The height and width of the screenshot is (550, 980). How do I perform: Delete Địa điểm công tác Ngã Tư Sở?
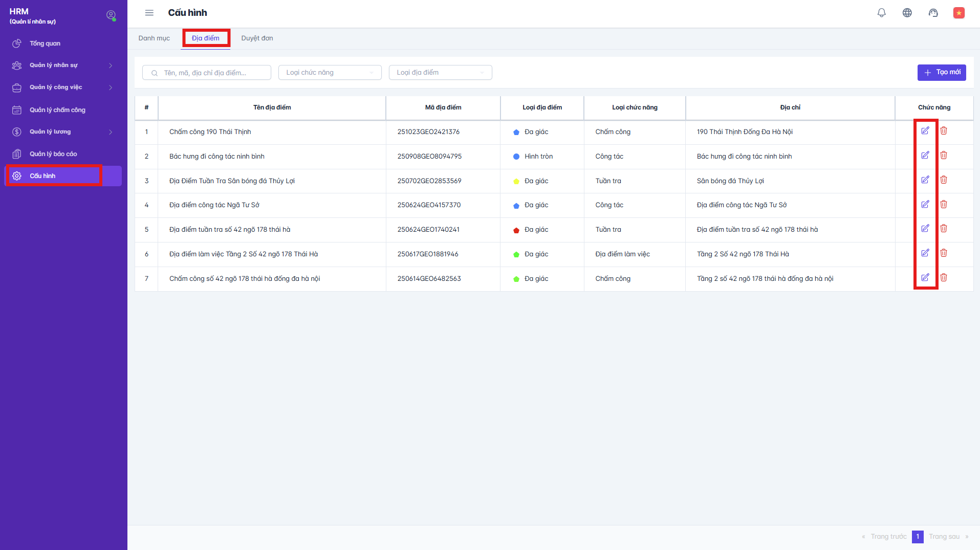coord(944,205)
